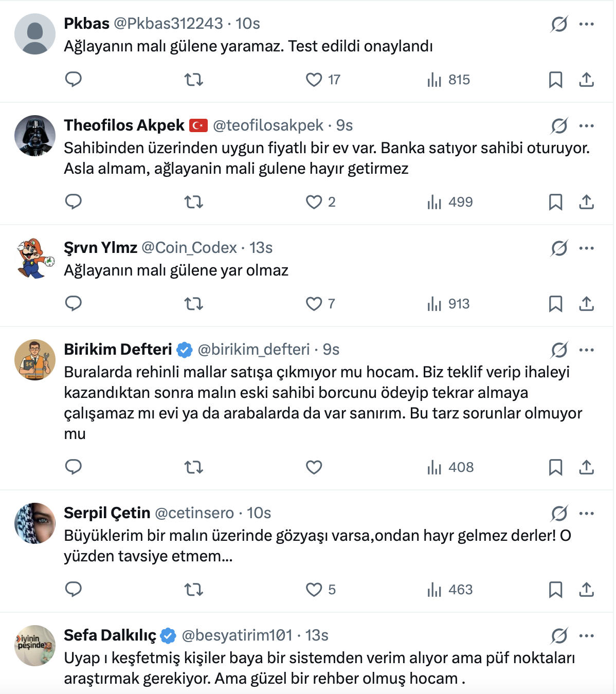
Task: Open @birikim_defteri profile handle
Action: click(x=253, y=350)
